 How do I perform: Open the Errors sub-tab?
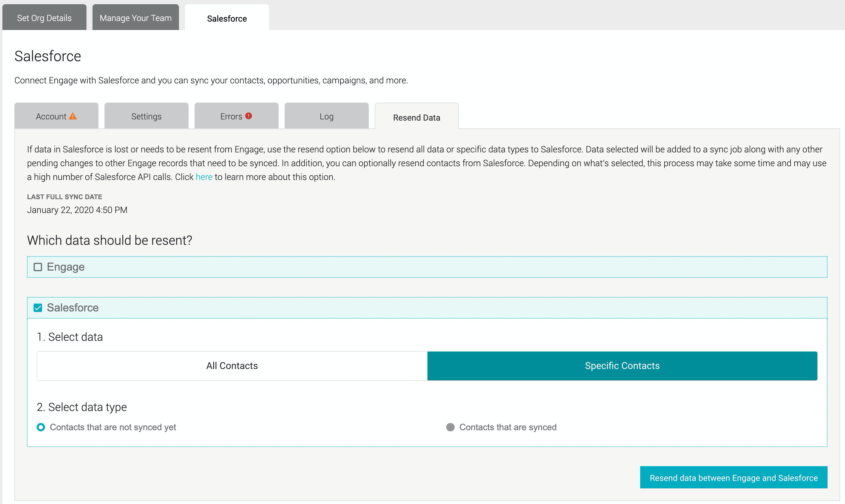click(x=237, y=116)
